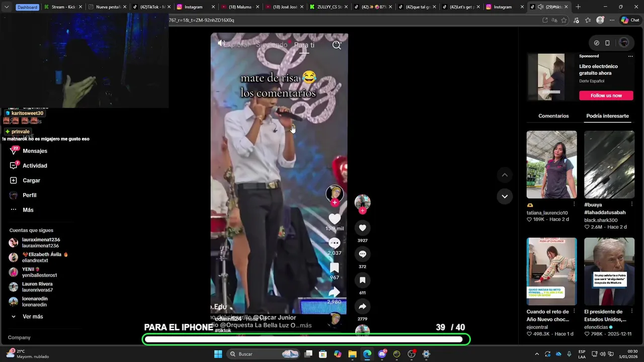Open lorenaredin followed account
Screen dimensions: 644x362
(x=28, y=302)
